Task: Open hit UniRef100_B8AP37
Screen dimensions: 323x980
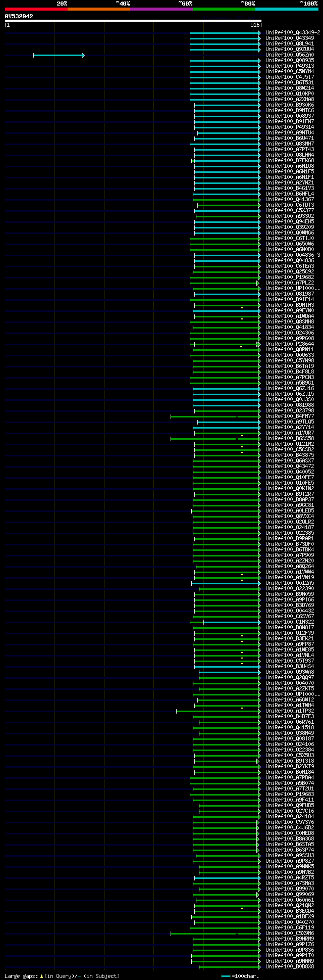Action: pyautogui.click(x=290, y=500)
